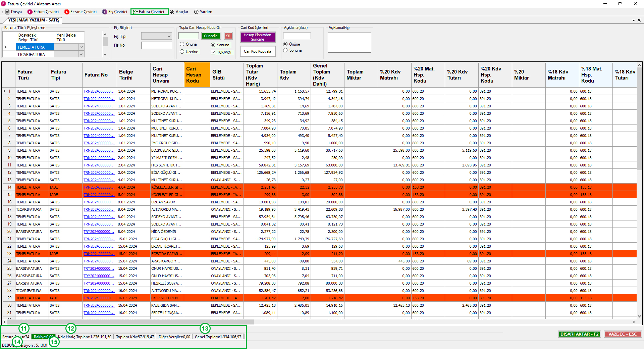This screenshot has height=349, width=644.
Task: Click the Yardım question mark icon
Action: 196,12
